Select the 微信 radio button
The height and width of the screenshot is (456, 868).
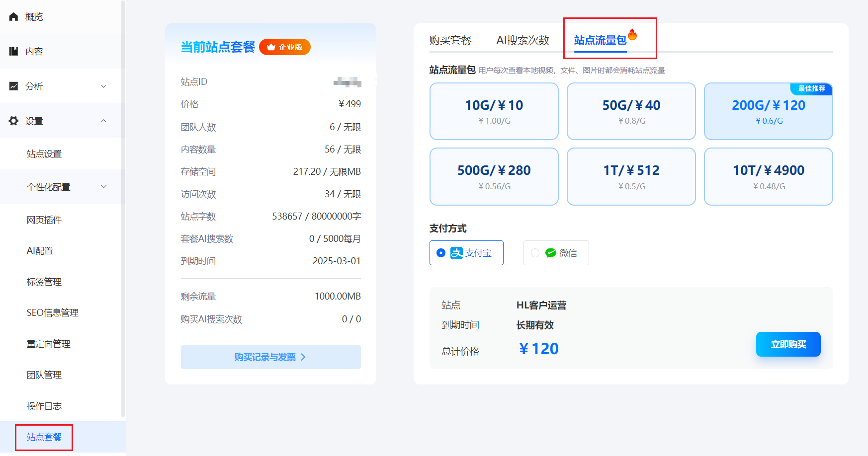(535, 253)
